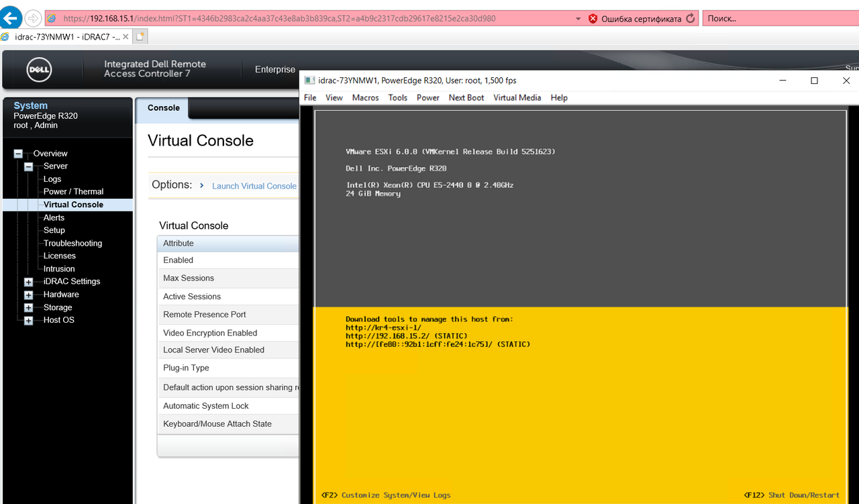Viewport: 859px width, 504px height.
Task: Open Setup in the navigation tree
Action: 54,230
